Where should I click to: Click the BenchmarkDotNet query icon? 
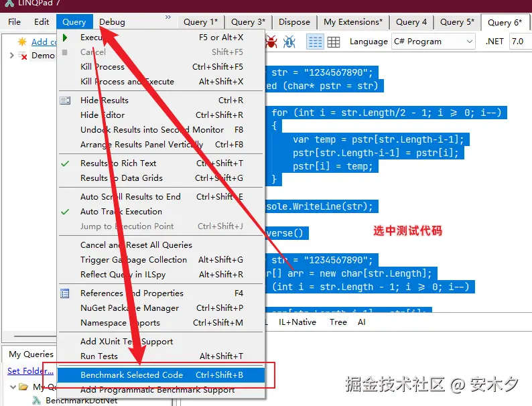click(x=37, y=401)
